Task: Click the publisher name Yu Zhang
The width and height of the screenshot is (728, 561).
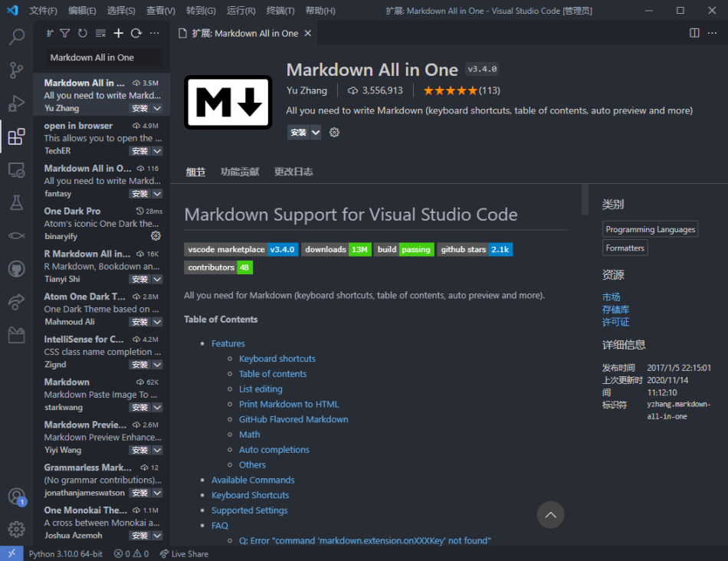Action: pyautogui.click(x=307, y=90)
